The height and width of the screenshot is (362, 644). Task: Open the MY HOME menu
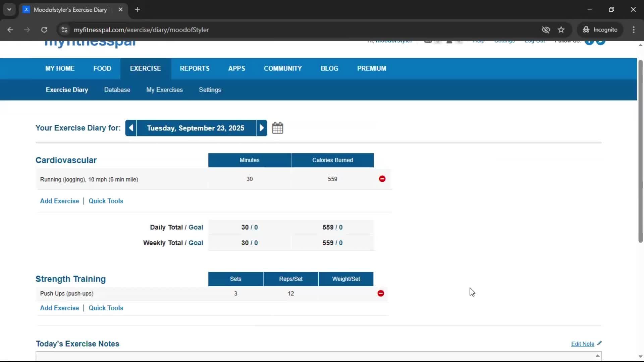(60, 68)
